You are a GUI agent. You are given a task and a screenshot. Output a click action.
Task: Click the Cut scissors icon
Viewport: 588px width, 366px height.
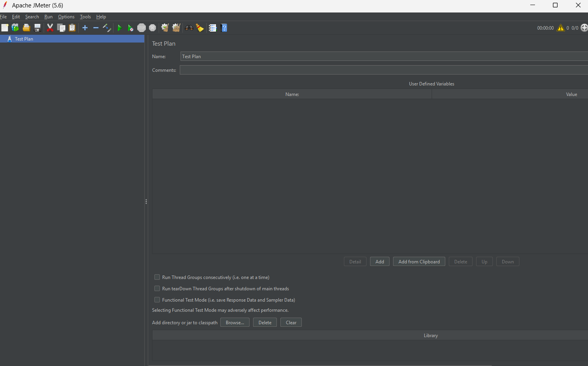click(50, 28)
